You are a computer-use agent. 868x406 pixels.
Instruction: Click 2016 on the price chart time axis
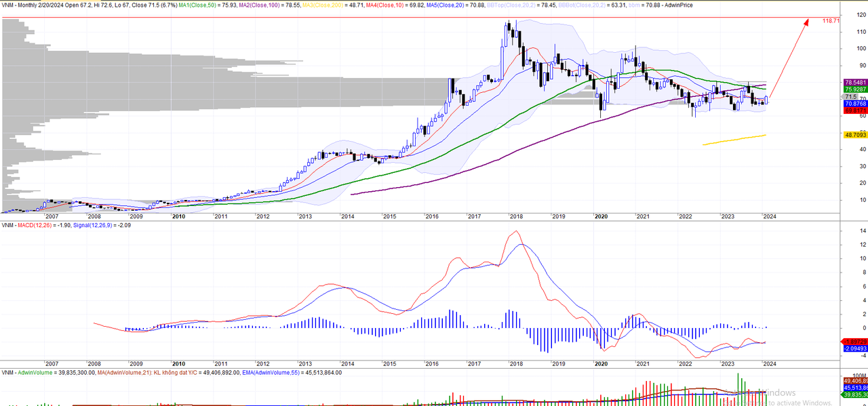point(431,217)
